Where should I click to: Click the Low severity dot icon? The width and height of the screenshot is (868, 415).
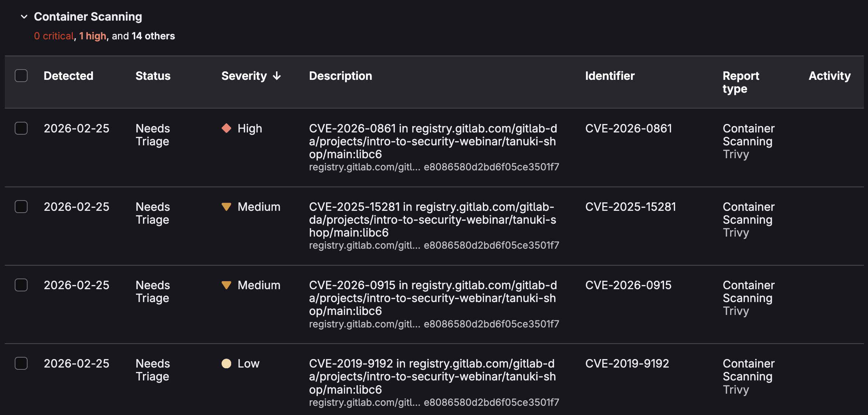(226, 363)
